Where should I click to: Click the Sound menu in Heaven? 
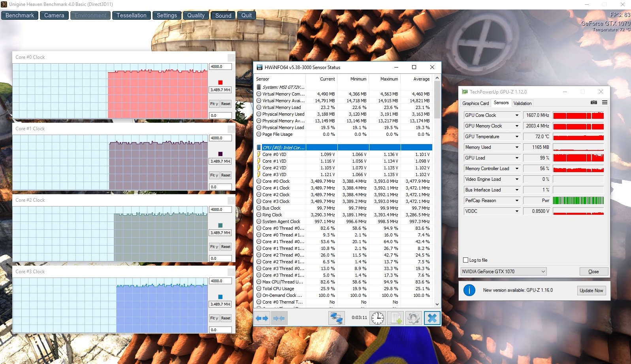(x=223, y=15)
